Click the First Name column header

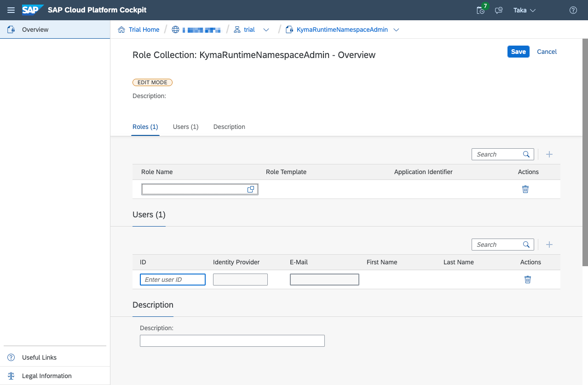[382, 262]
